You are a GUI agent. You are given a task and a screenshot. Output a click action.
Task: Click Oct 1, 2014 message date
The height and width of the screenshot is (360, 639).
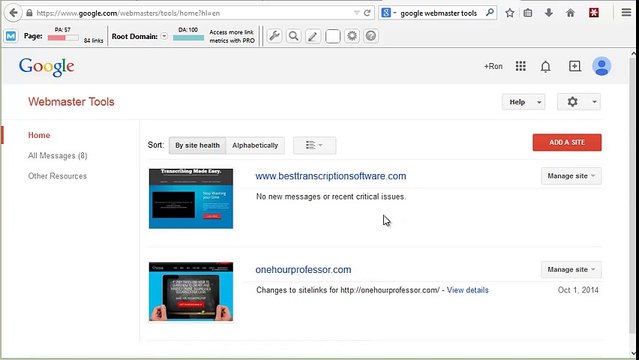(578, 290)
